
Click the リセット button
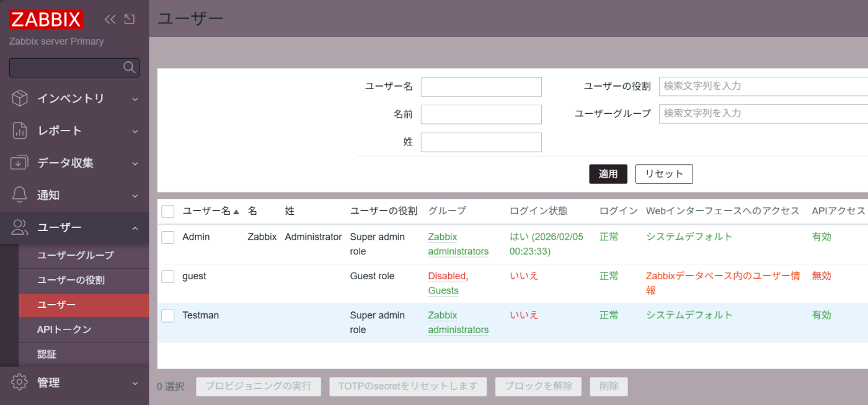click(664, 174)
